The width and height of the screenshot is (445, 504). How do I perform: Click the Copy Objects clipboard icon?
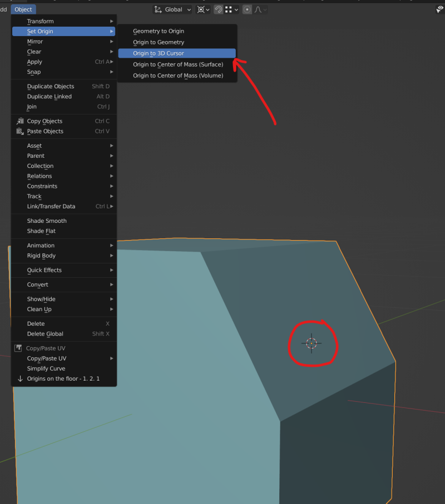tap(20, 121)
